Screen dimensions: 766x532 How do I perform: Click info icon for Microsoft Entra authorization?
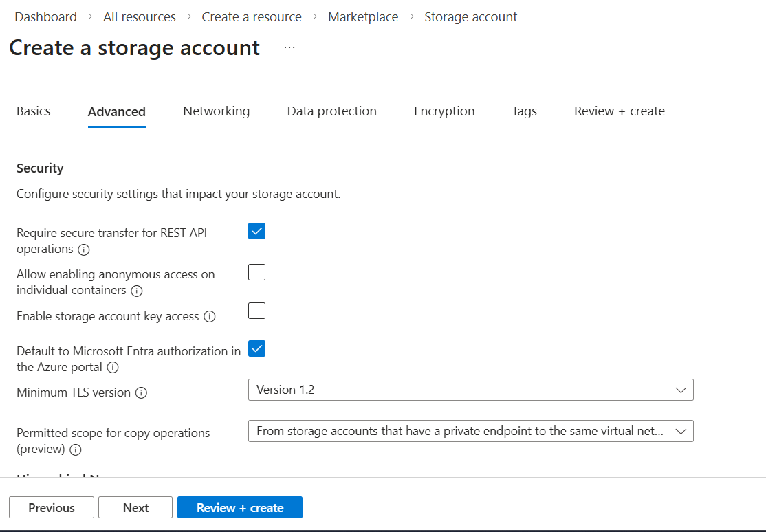click(113, 368)
